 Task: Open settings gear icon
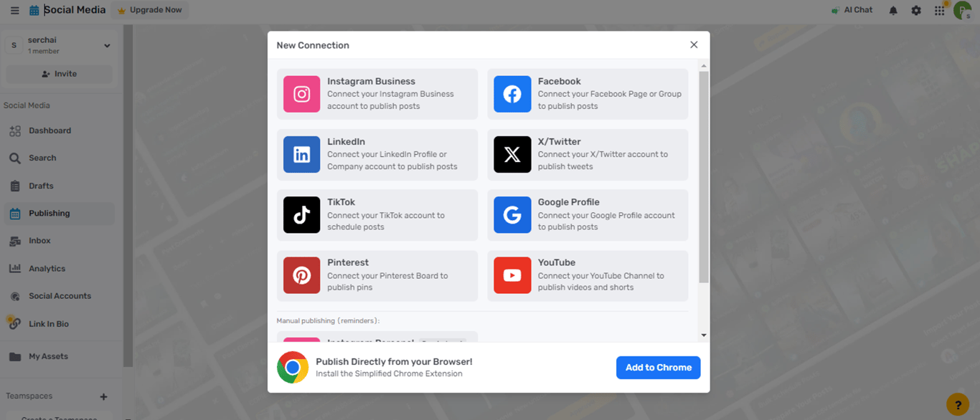(x=916, y=11)
